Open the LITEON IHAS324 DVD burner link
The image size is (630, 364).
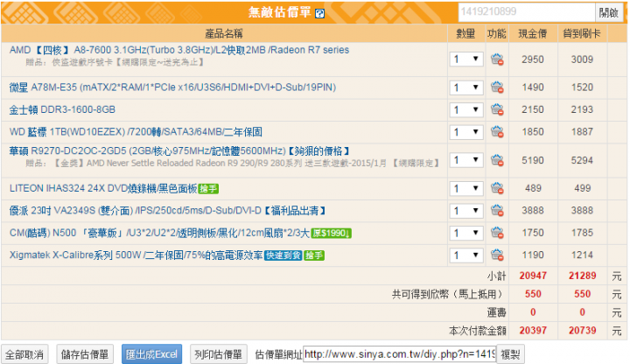point(103,188)
